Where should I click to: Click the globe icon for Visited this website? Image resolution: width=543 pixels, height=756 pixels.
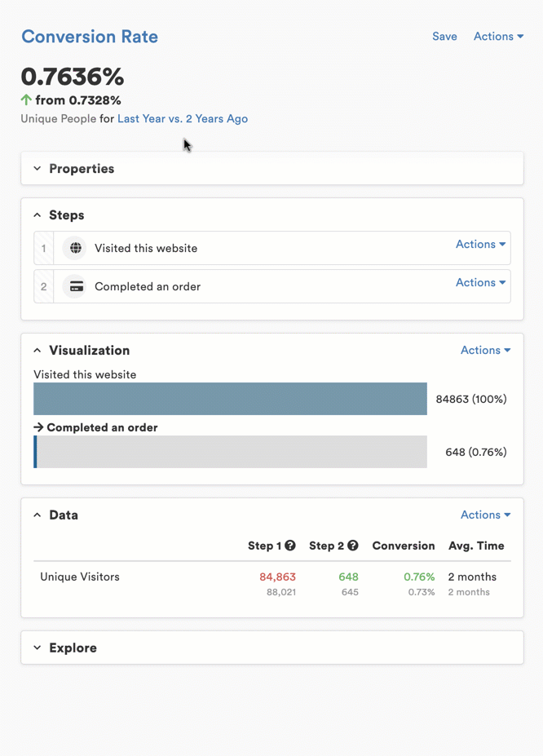[x=75, y=248]
